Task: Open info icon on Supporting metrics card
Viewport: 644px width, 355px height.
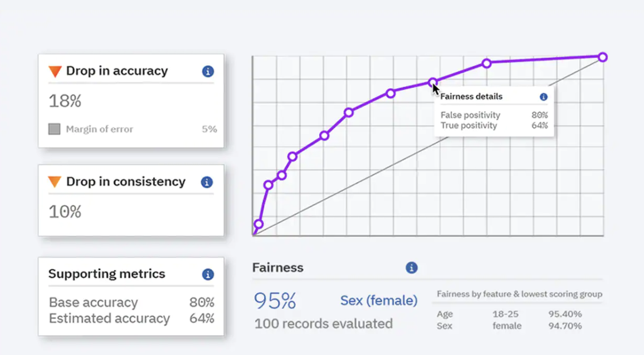Action: pos(208,274)
